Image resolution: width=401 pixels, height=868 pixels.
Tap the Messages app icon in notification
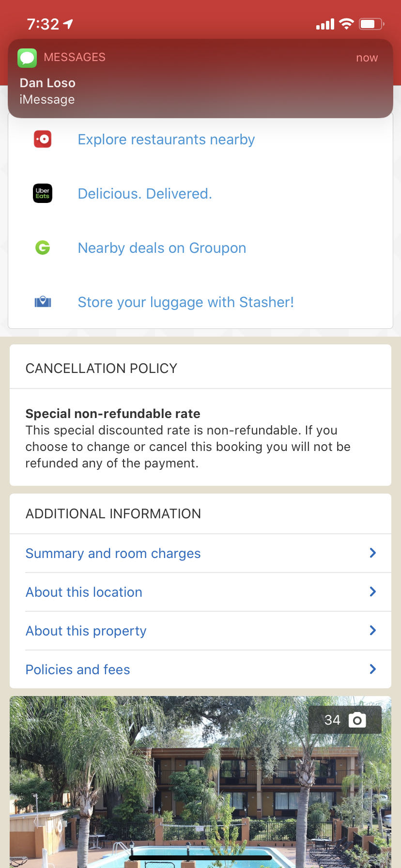[27, 58]
